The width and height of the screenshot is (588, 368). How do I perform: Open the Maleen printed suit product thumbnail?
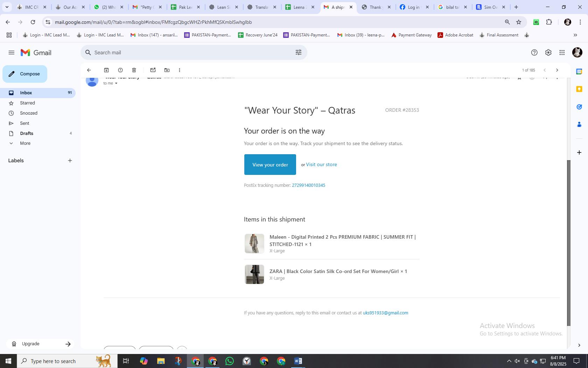tap(254, 244)
